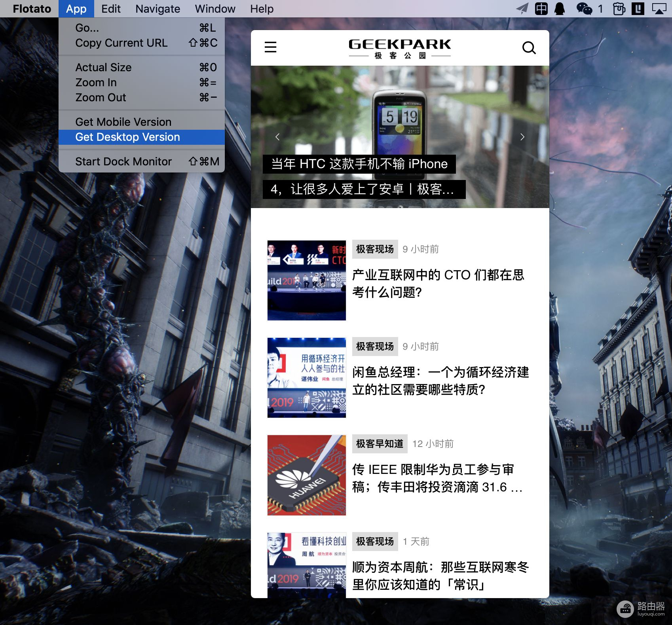This screenshot has width=672, height=625.
Task: Open the CTO panel article thumbnail
Action: pyautogui.click(x=307, y=280)
